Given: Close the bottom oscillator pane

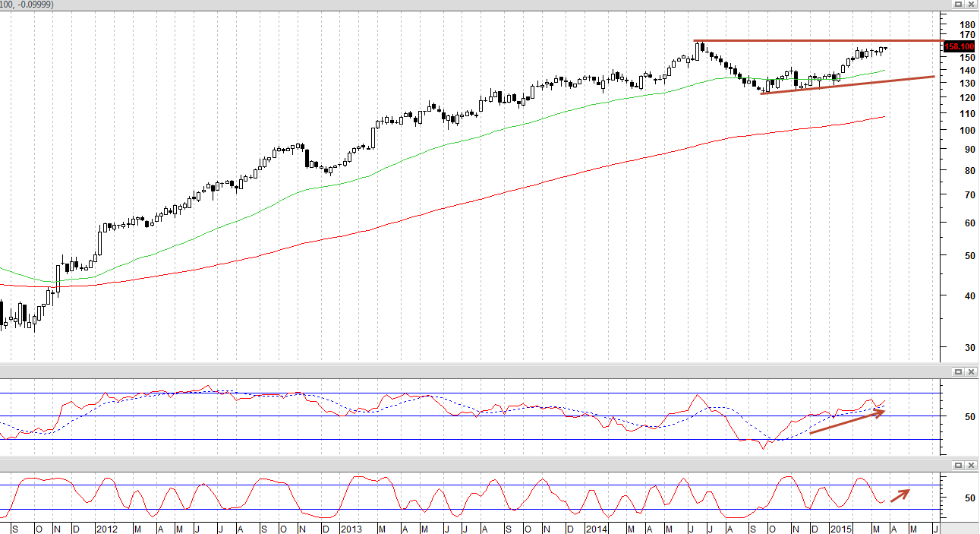Looking at the screenshot, I should point(971,464).
